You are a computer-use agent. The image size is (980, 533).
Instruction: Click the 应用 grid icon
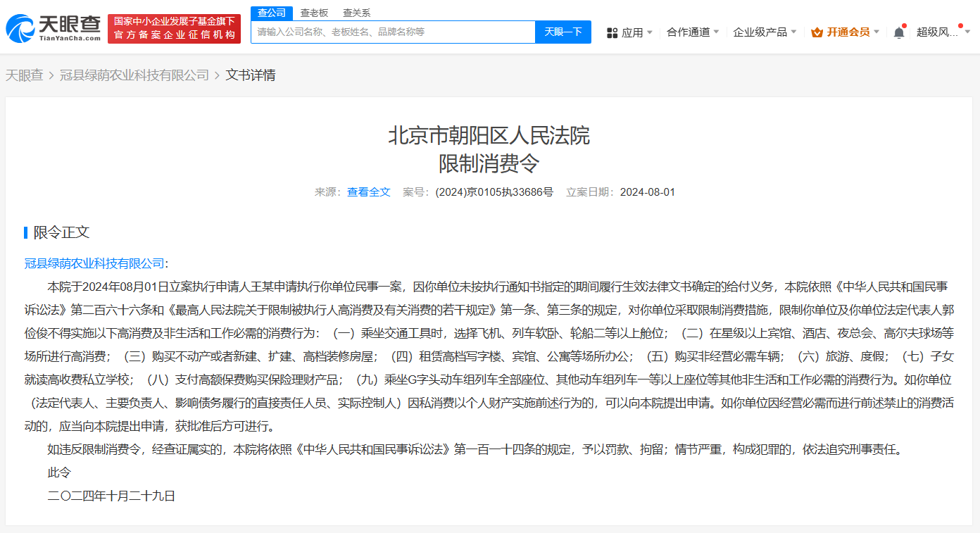coord(612,32)
